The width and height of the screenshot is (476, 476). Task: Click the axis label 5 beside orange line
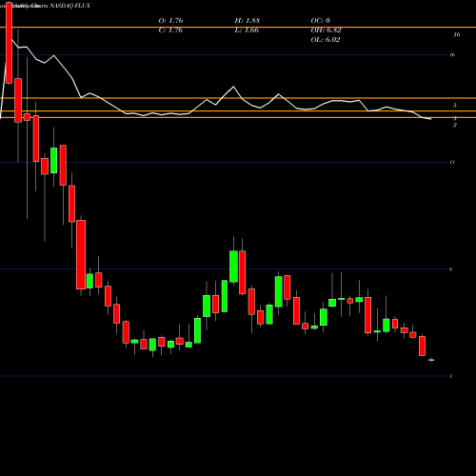pos(455,106)
